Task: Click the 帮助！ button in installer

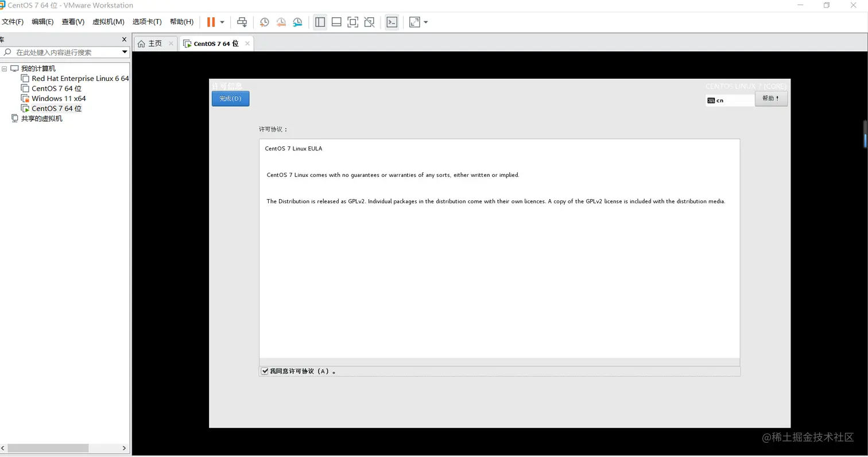Action: click(771, 99)
